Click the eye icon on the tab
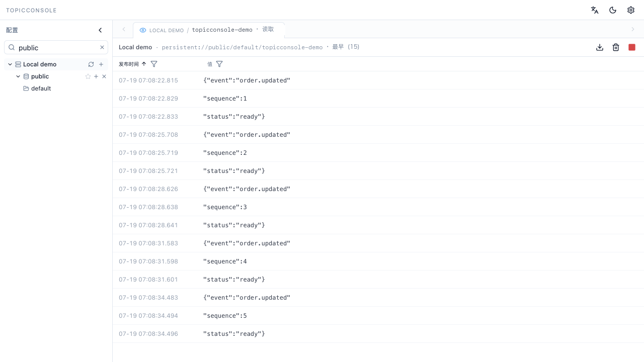The height and width of the screenshot is (362, 644). coord(143,30)
